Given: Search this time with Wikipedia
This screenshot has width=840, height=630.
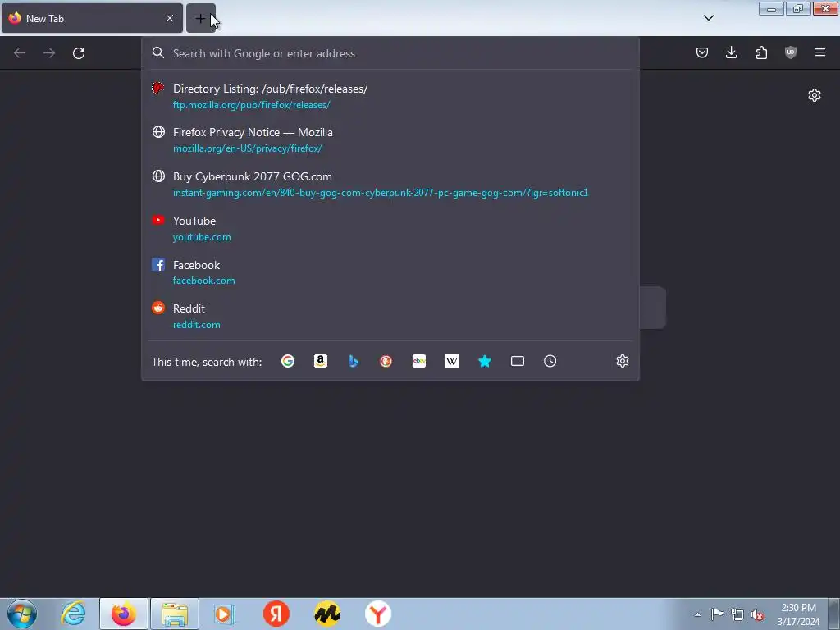Looking at the screenshot, I should (452, 361).
